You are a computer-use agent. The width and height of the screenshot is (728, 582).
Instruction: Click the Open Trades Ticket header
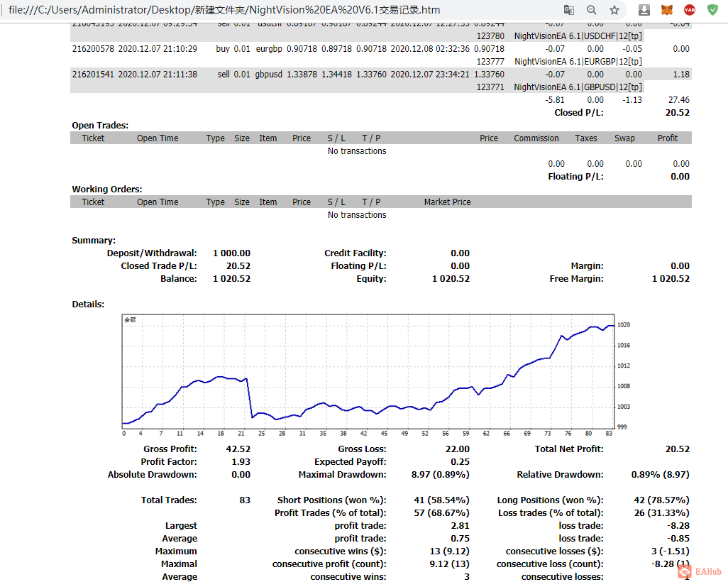(x=93, y=138)
